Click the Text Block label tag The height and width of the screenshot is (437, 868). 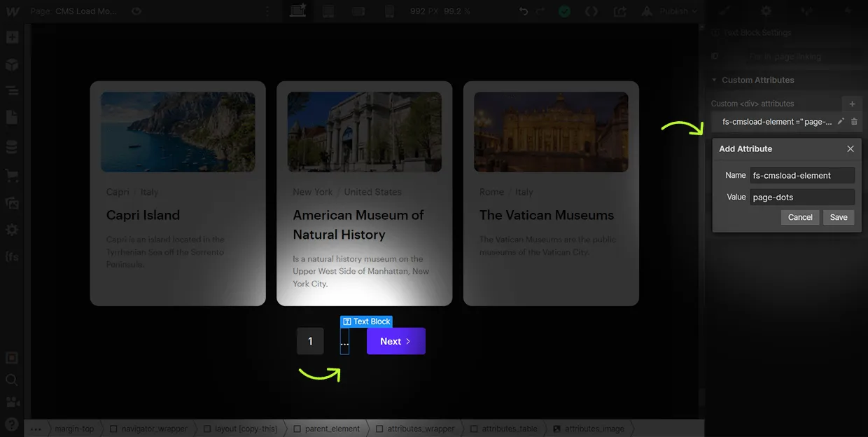(366, 321)
